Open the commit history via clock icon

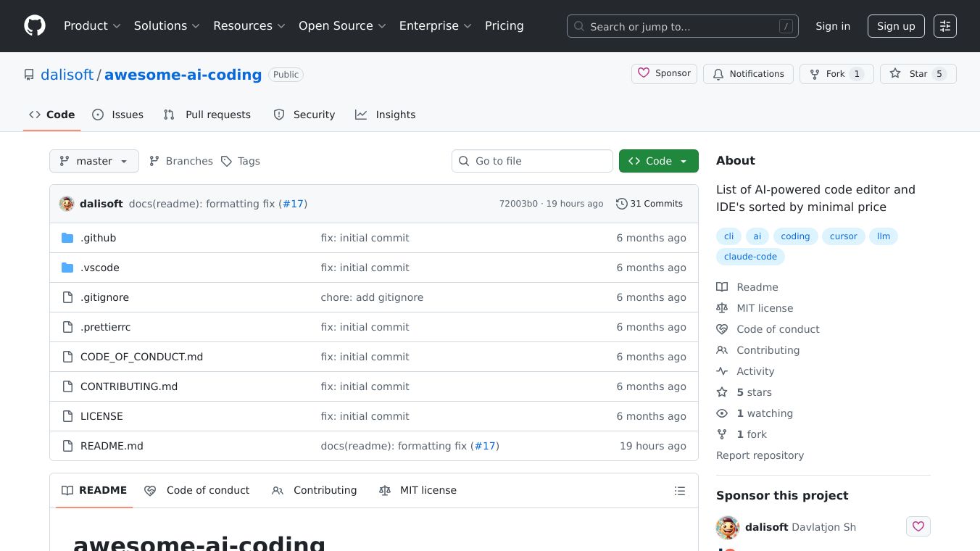(621, 204)
